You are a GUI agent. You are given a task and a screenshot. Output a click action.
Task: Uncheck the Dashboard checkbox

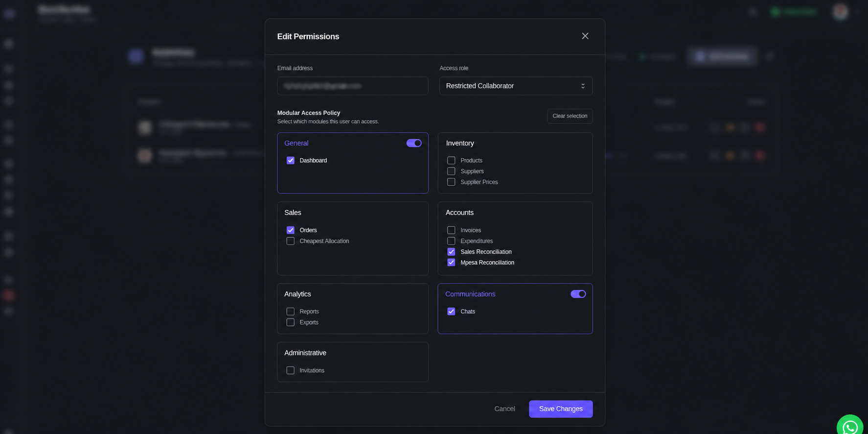291,160
